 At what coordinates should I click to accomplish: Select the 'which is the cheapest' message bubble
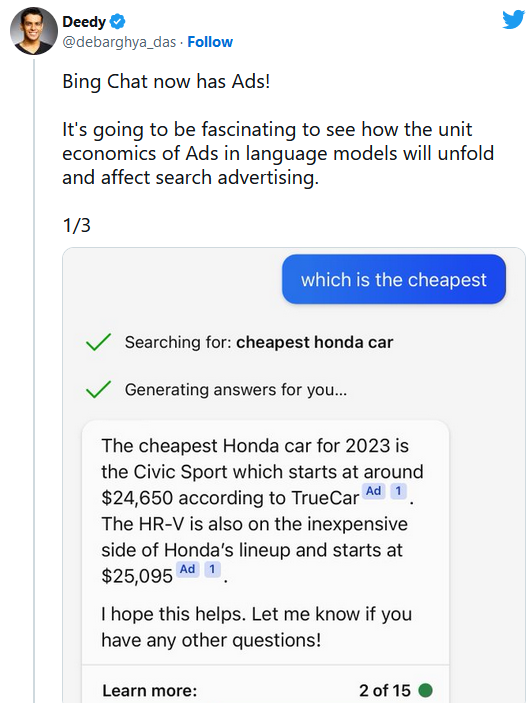pyautogui.click(x=394, y=279)
